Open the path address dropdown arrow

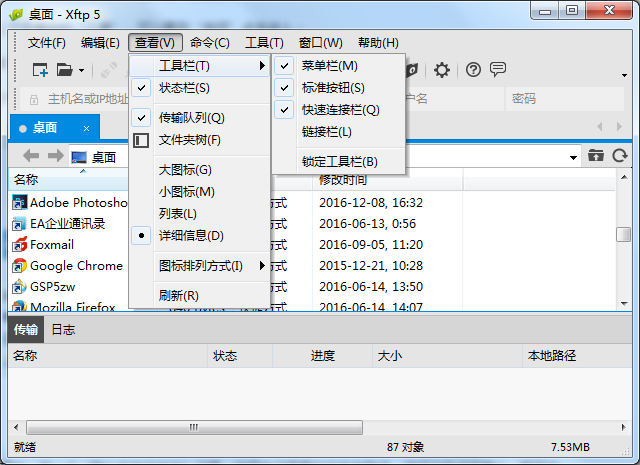point(573,157)
